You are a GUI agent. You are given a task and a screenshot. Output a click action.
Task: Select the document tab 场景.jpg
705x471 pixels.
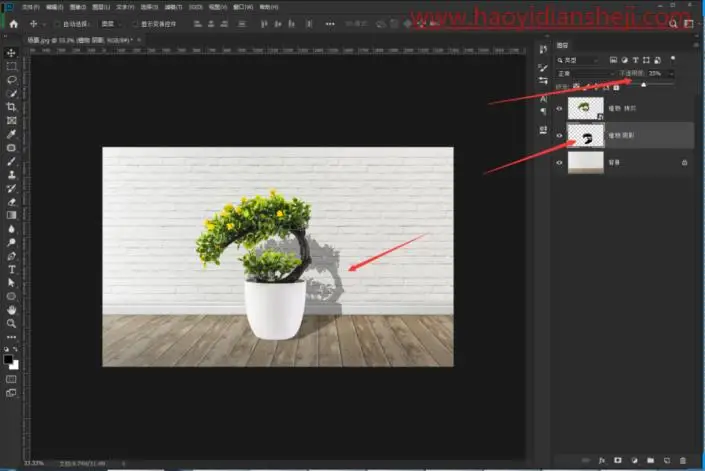[x=80, y=40]
